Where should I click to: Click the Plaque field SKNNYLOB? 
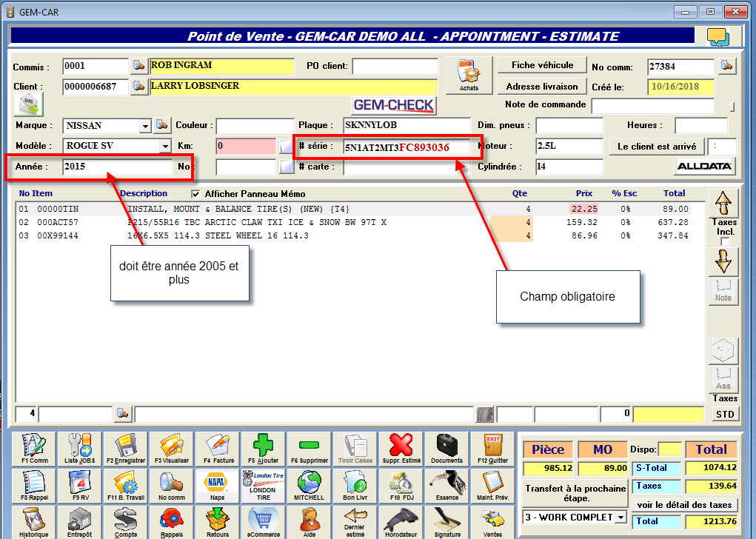tap(407, 125)
